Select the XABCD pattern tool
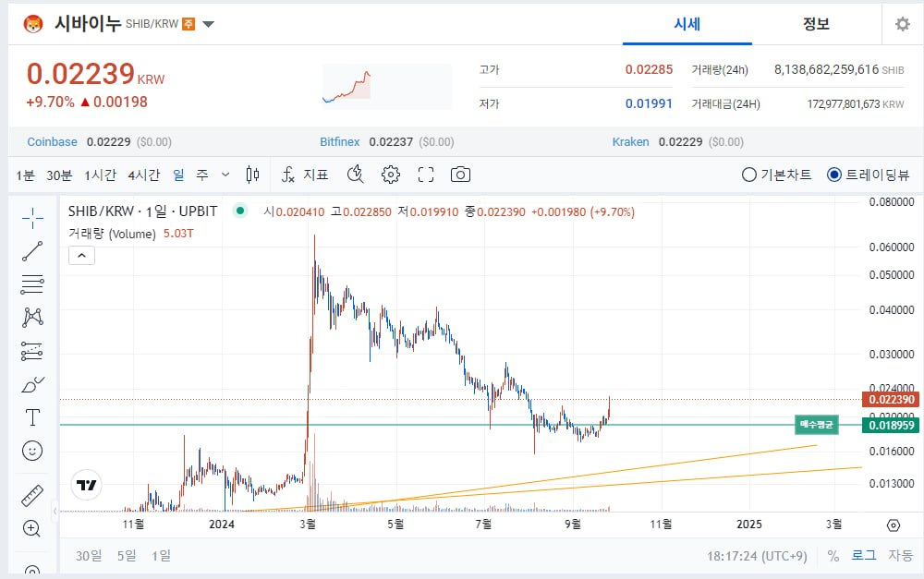Image resolution: width=924 pixels, height=579 pixels. coord(32,318)
